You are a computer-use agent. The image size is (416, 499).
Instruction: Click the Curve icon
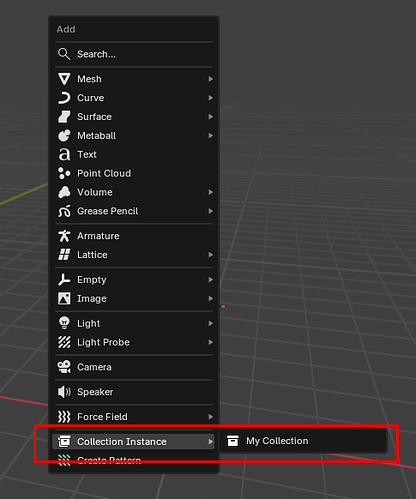pos(64,98)
